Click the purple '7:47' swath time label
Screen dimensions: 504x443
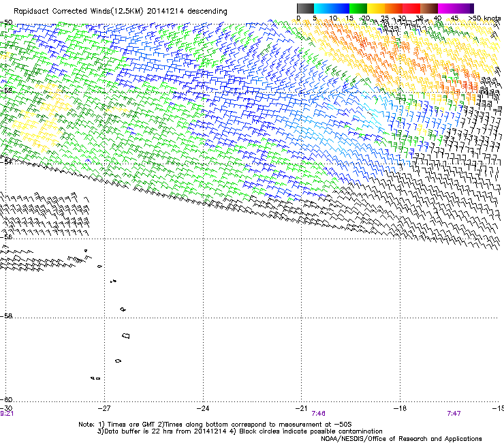tap(454, 414)
